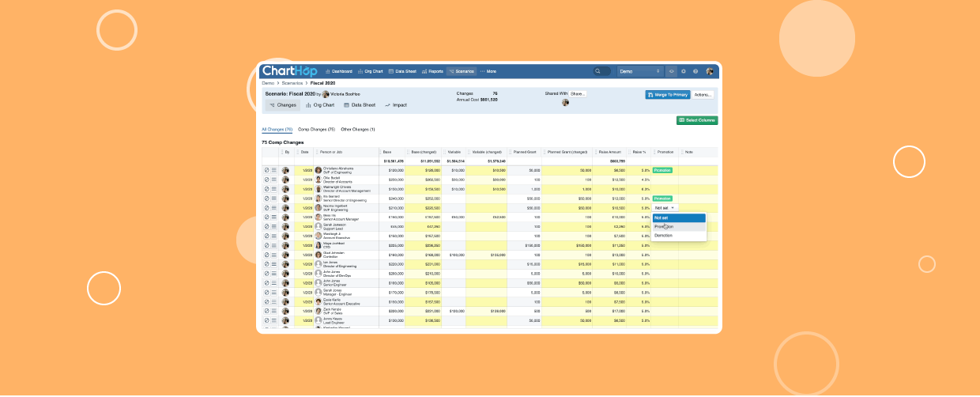Toggle the eye visibility icon in header

[672, 71]
